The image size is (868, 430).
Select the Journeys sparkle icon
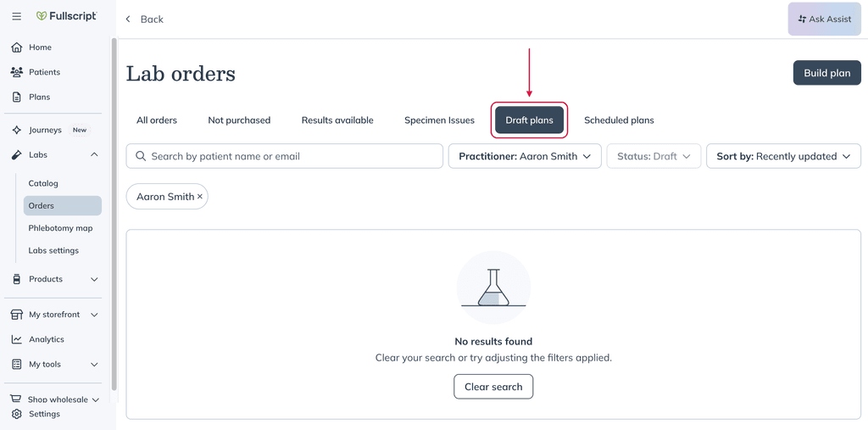(17, 130)
